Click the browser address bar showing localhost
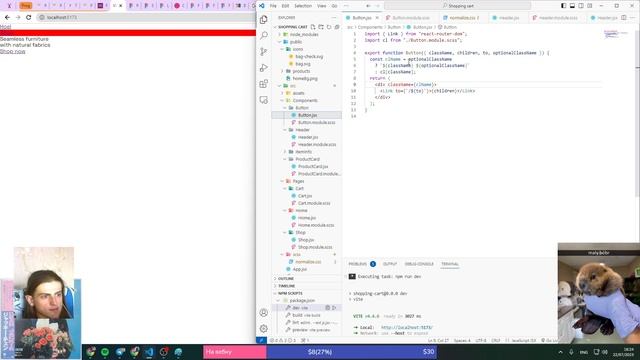 (145, 17)
